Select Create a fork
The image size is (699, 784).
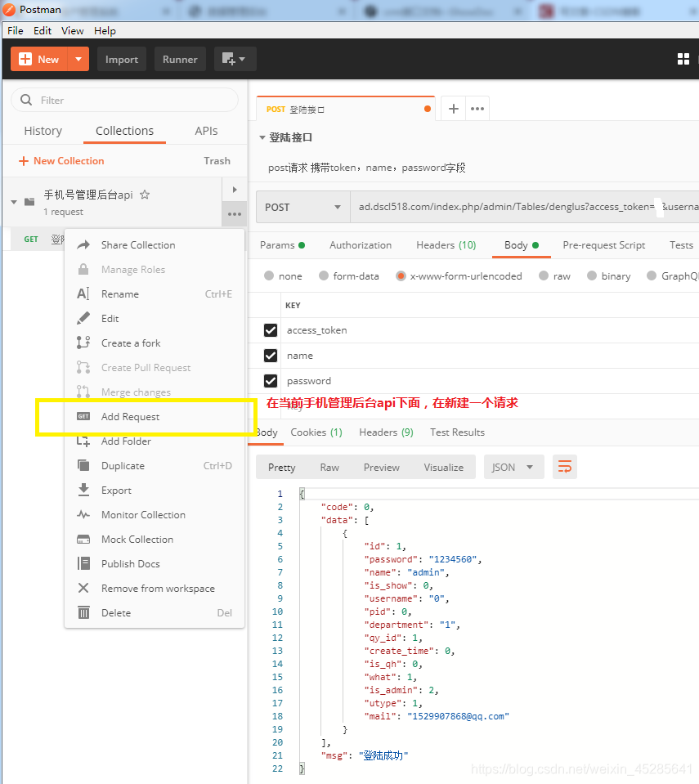[155, 343]
